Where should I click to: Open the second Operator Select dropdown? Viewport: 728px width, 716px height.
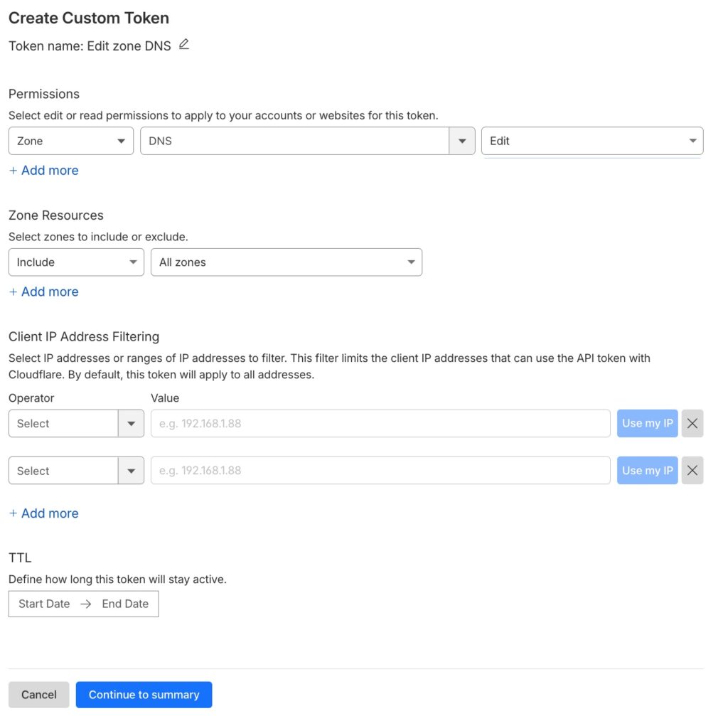(x=76, y=471)
